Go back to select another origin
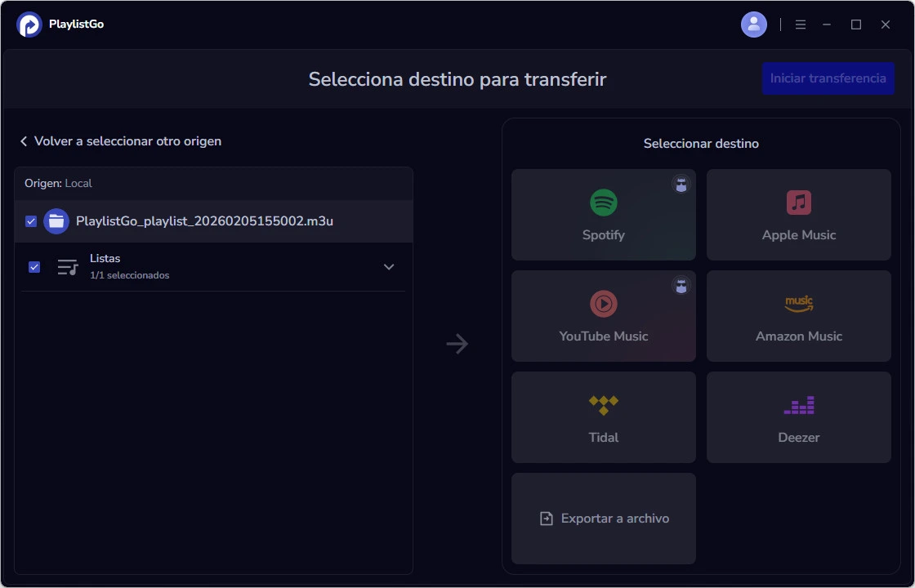This screenshot has width=915, height=588. (120, 140)
